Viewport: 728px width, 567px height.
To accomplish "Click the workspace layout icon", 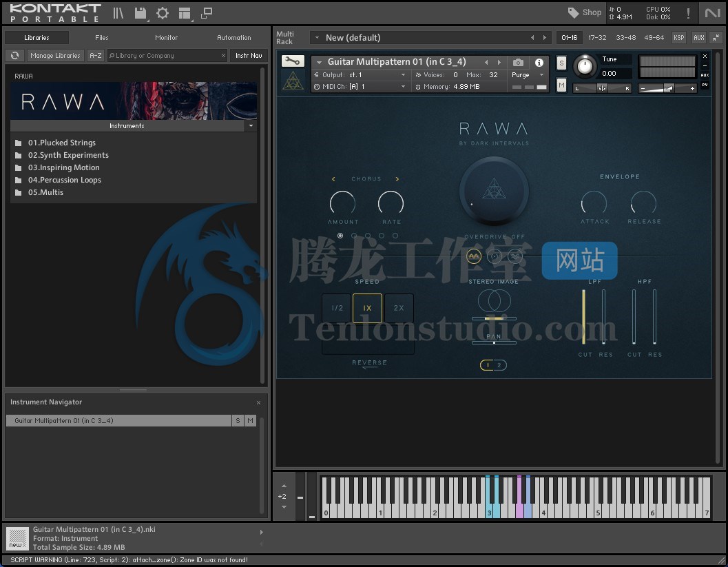I will point(185,13).
